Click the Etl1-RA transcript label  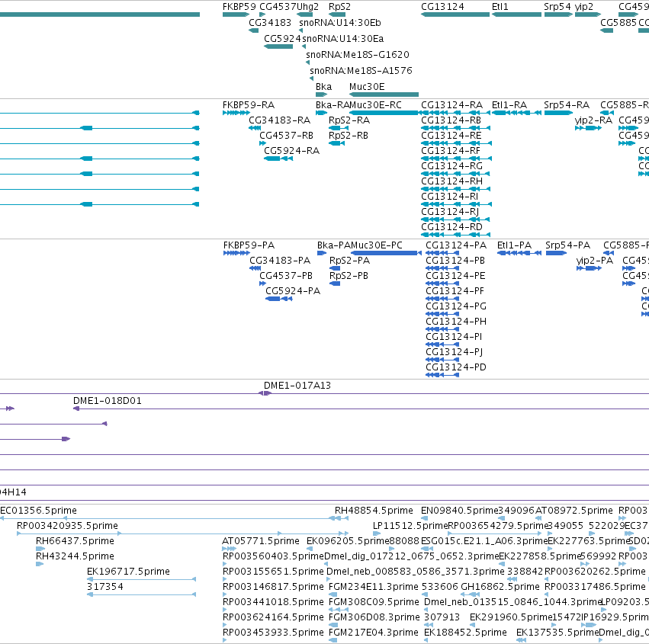tap(509, 105)
